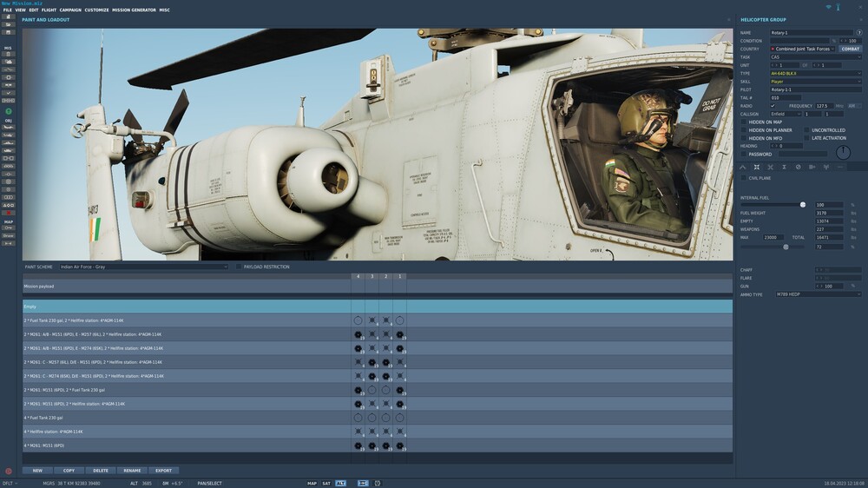
Task: Select the airplane group placement icon under OBJ
Action: [x=9, y=128]
